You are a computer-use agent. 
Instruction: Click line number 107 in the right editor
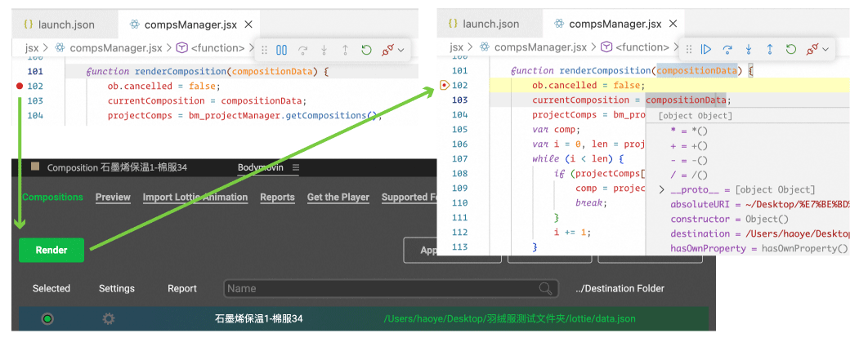459,158
